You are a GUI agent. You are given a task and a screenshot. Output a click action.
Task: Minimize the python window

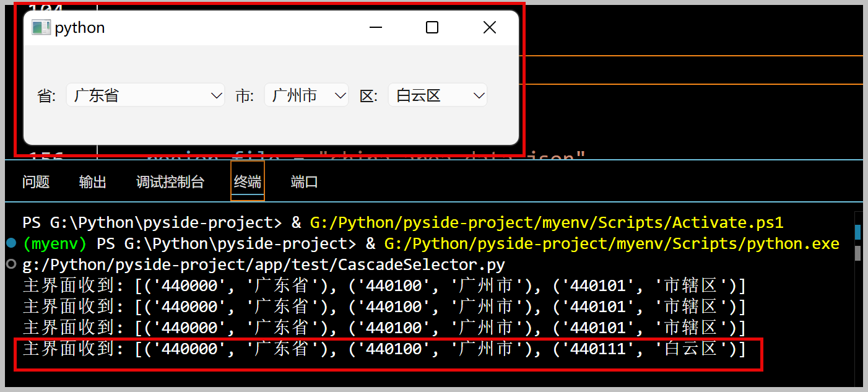375,27
